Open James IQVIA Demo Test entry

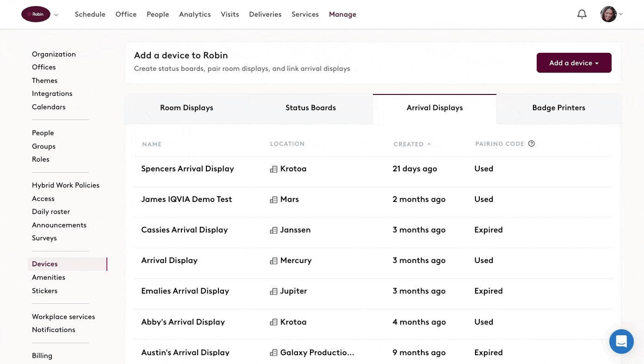(186, 200)
